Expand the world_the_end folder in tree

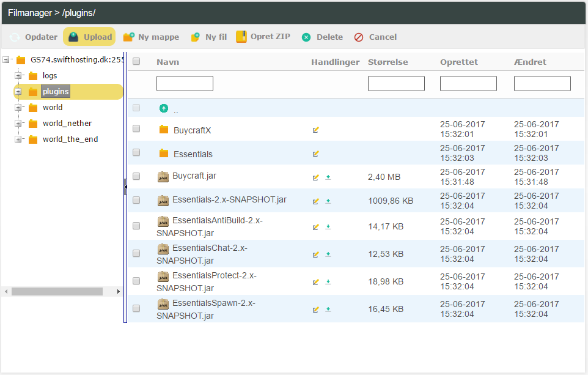(x=18, y=139)
